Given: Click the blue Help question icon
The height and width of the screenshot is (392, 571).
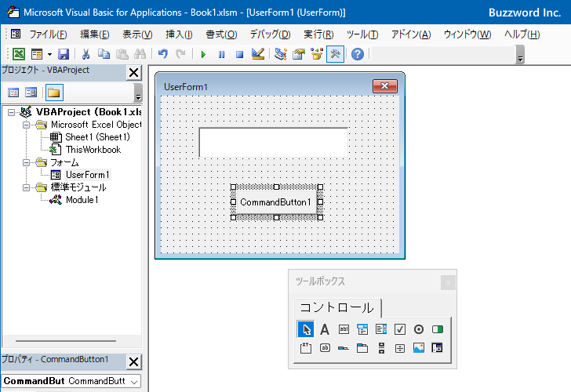Looking at the screenshot, I should point(358,54).
